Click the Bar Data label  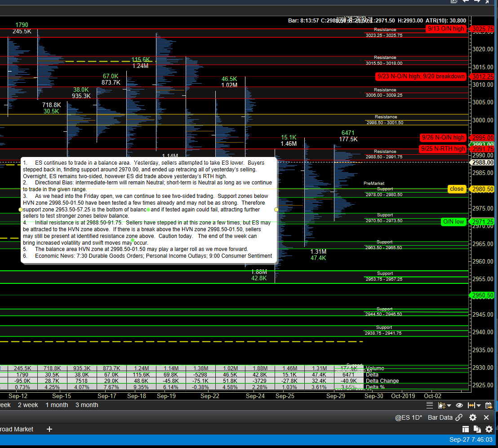click(x=440, y=417)
